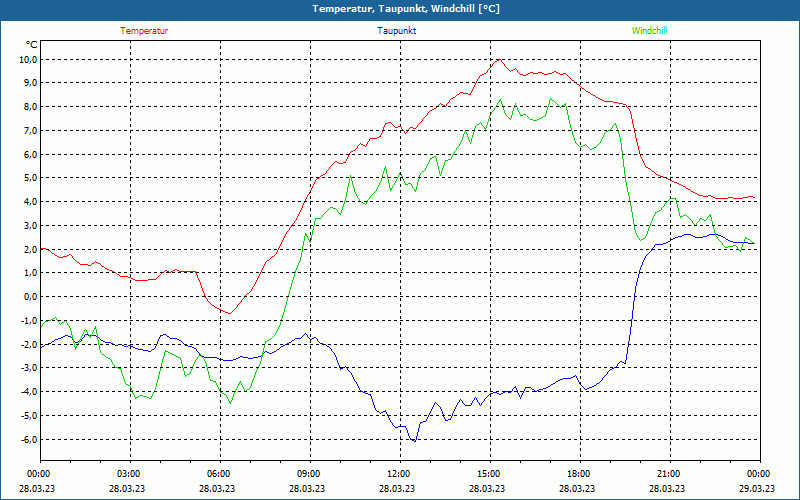
Task: Click the chart title 'Temperatur, Taupunkt, Windchill [°C]'
Action: point(406,9)
